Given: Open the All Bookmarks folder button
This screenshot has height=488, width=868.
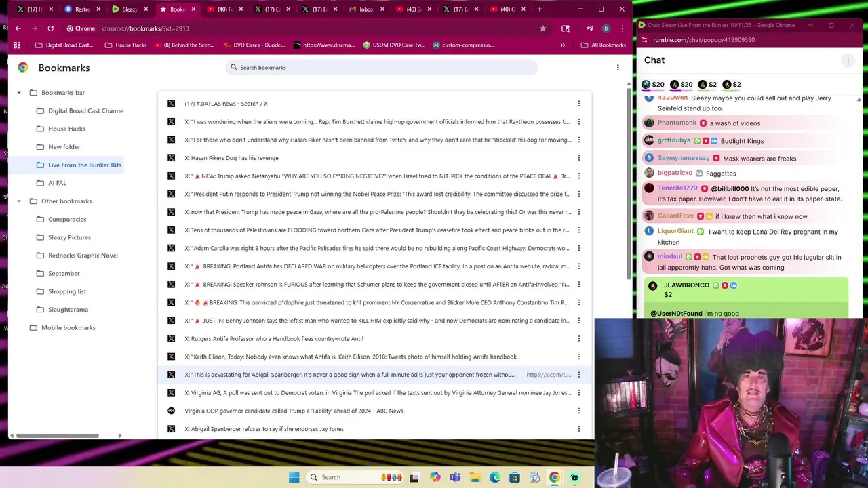Looking at the screenshot, I should (x=604, y=45).
